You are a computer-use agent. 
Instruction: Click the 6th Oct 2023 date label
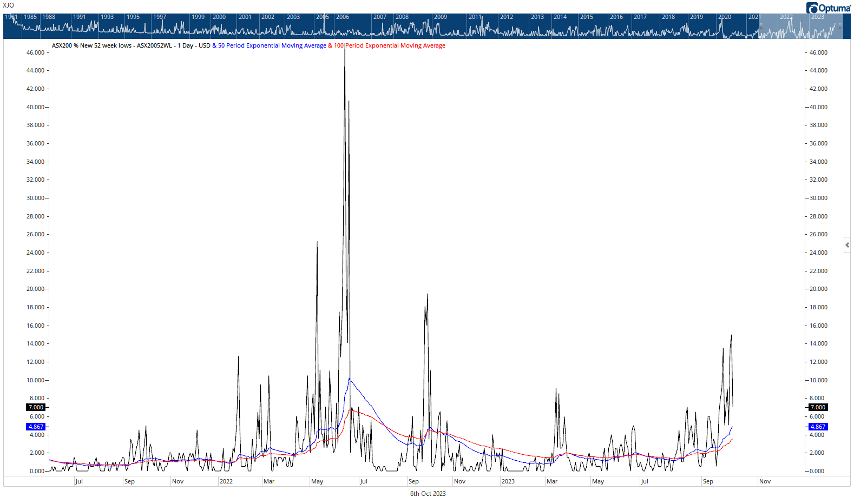pyautogui.click(x=428, y=494)
